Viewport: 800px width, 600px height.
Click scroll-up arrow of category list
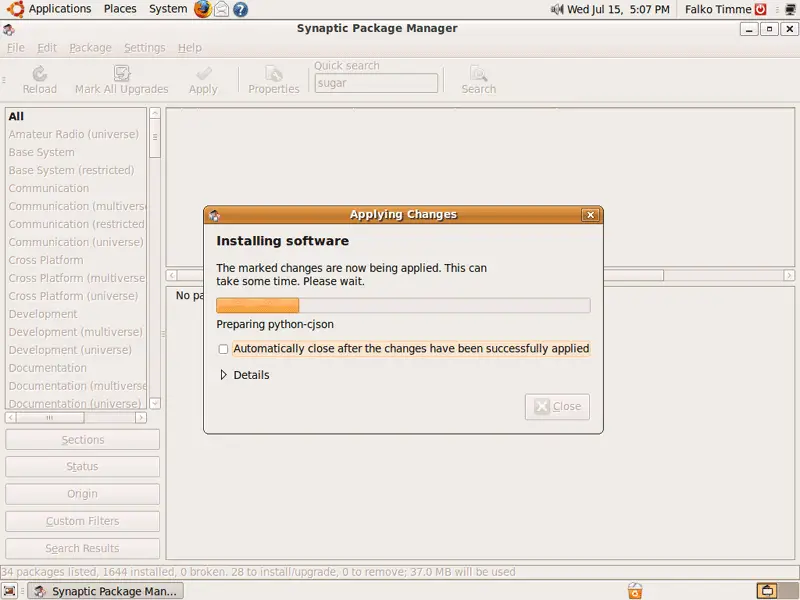pos(155,113)
